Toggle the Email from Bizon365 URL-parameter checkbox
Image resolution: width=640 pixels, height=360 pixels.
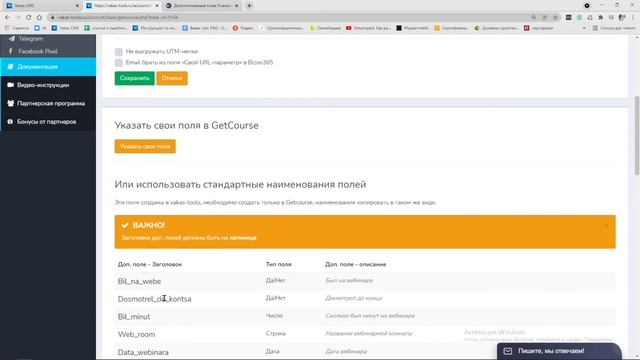118,62
